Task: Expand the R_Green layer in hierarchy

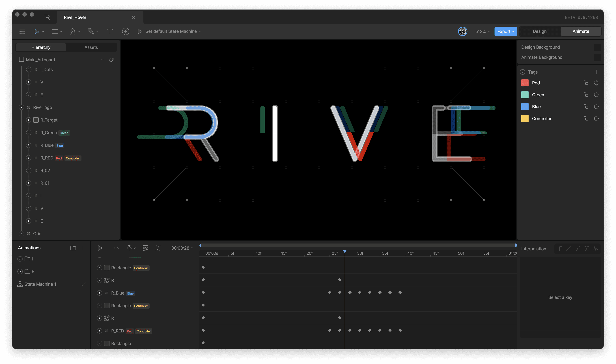Action: pos(29,133)
